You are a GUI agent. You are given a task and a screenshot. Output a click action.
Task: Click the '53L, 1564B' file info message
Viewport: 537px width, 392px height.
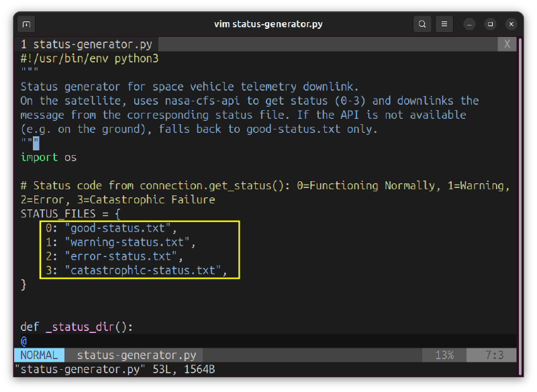pos(183,369)
